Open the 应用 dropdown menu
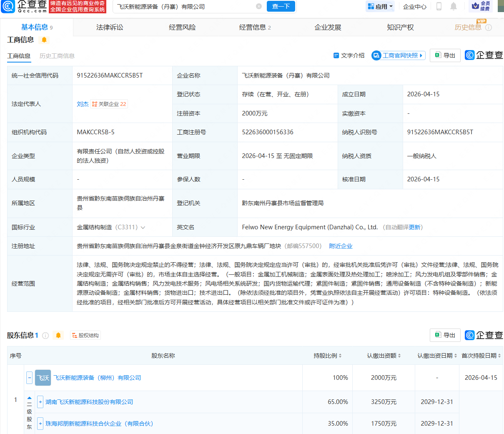Image resolution: width=504 pixels, height=434 pixels. pyautogui.click(x=380, y=7)
